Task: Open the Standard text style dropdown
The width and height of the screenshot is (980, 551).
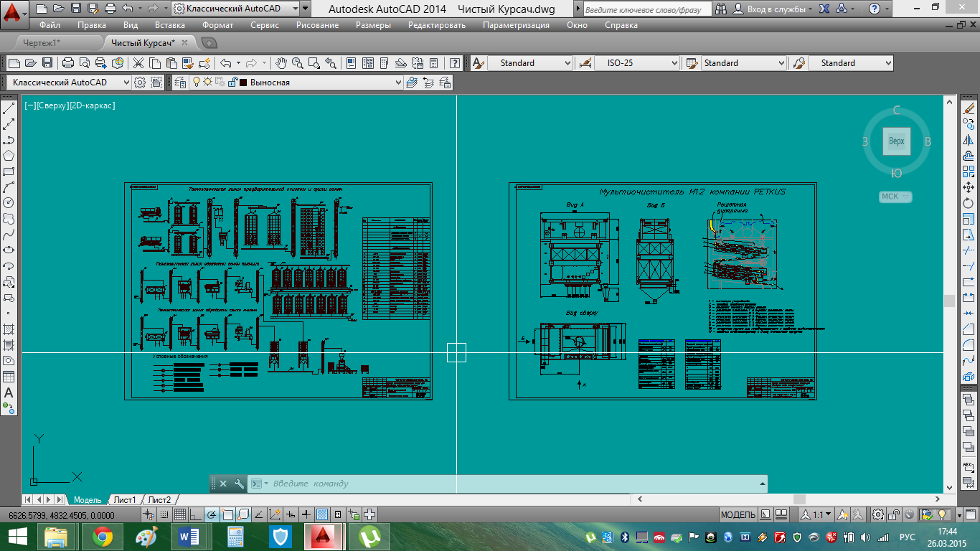Action: (x=530, y=63)
